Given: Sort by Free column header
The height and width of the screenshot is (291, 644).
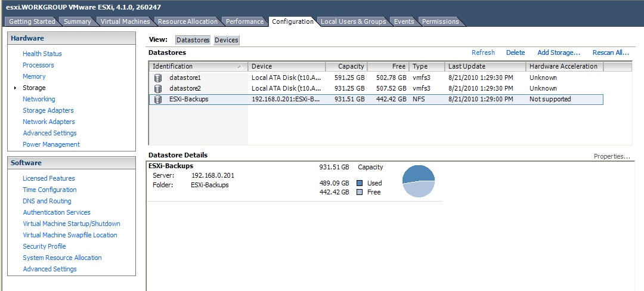Looking at the screenshot, I should pyautogui.click(x=388, y=67).
